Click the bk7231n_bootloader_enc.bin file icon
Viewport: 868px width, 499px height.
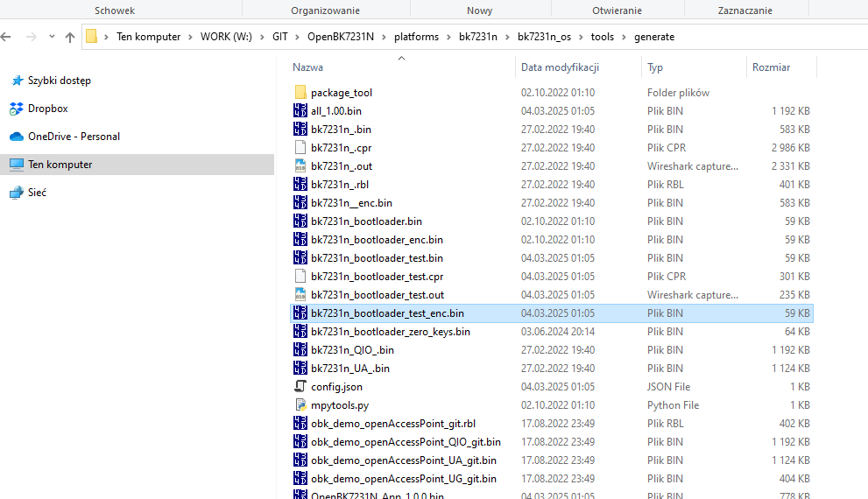coord(300,240)
